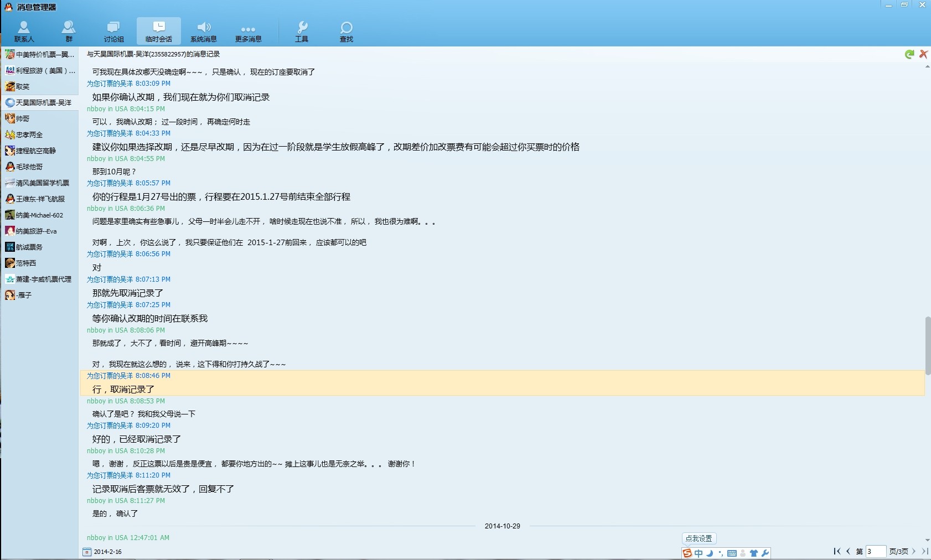This screenshot has width=931, height=560.
Task: Expand the 更多消息 more messages menu
Action: coord(248,31)
